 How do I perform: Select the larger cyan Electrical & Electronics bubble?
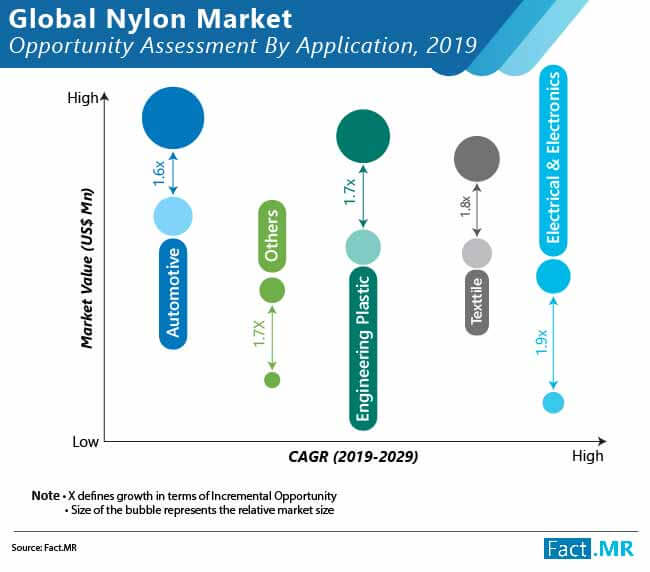click(553, 276)
